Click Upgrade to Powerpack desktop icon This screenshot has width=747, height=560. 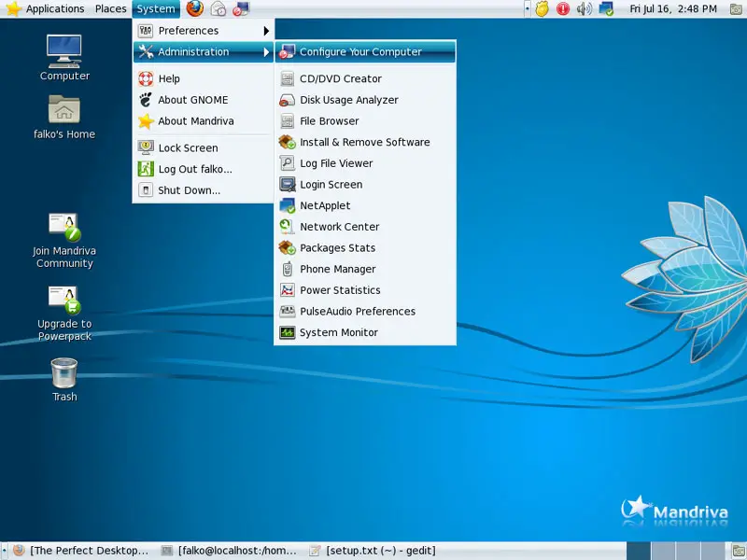[64, 301]
